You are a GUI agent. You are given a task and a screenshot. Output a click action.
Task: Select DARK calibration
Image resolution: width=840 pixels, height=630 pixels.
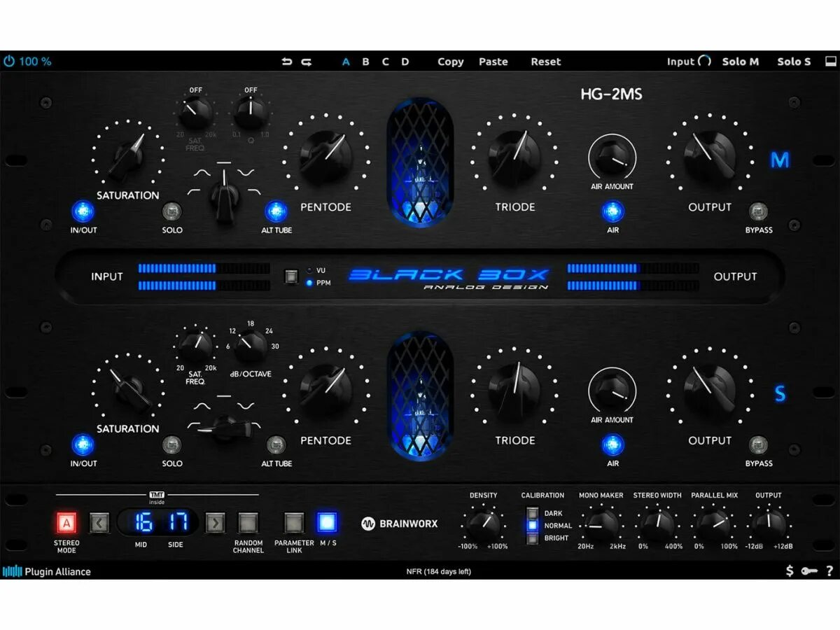533,513
